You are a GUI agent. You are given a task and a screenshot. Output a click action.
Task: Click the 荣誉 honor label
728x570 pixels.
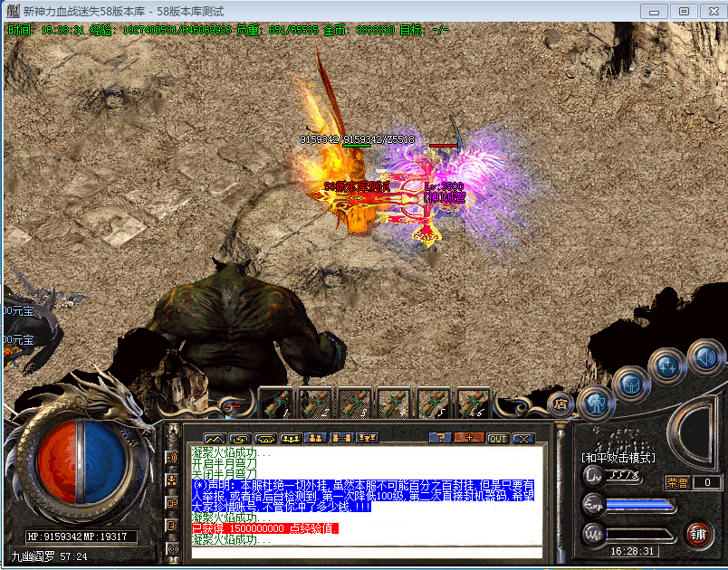(x=677, y=483)
